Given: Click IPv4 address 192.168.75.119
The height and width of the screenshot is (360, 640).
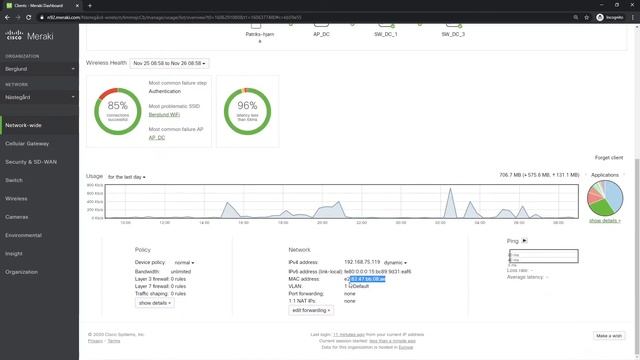Looking at the screenshot, I should click(x=362, y=262).
